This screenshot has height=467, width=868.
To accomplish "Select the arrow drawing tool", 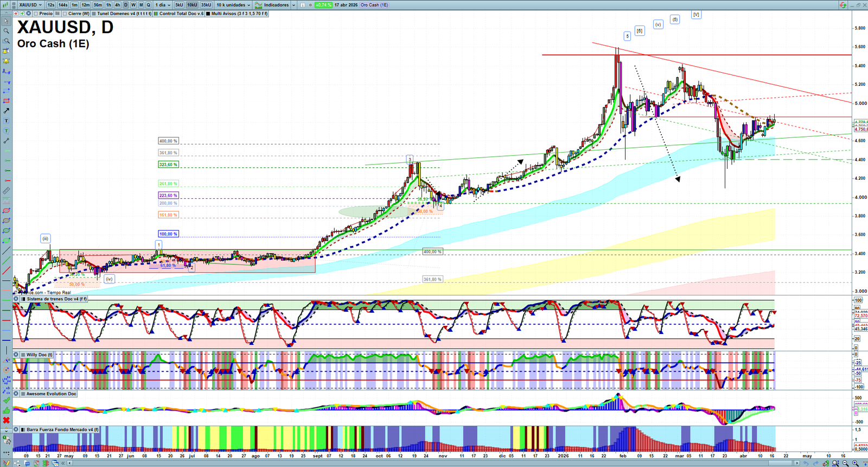I will click(7, 111).
